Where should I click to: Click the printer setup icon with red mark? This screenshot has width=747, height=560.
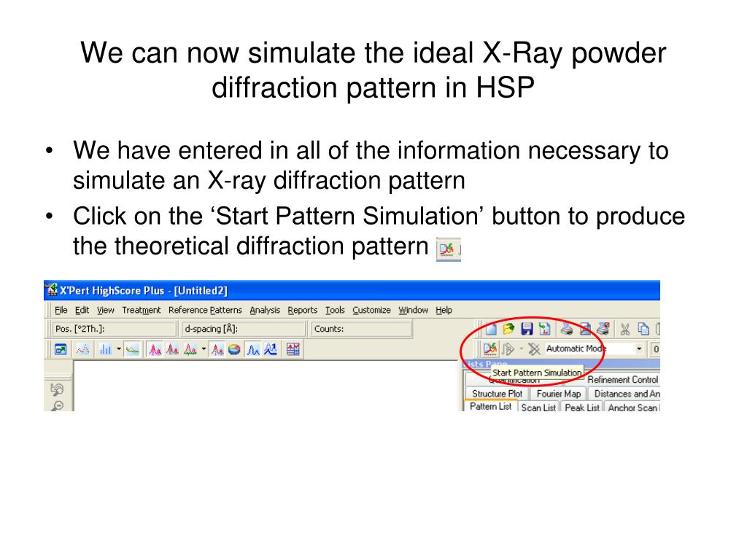603,329
